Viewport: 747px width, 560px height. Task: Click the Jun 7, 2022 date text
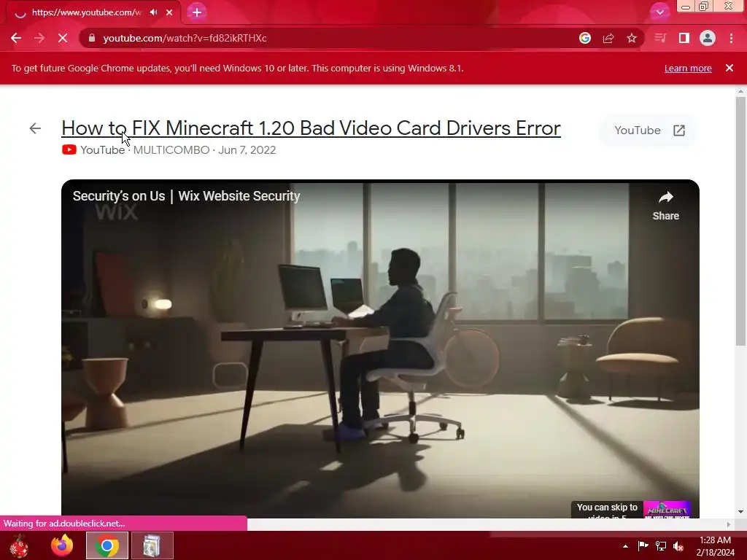(247, 150)
